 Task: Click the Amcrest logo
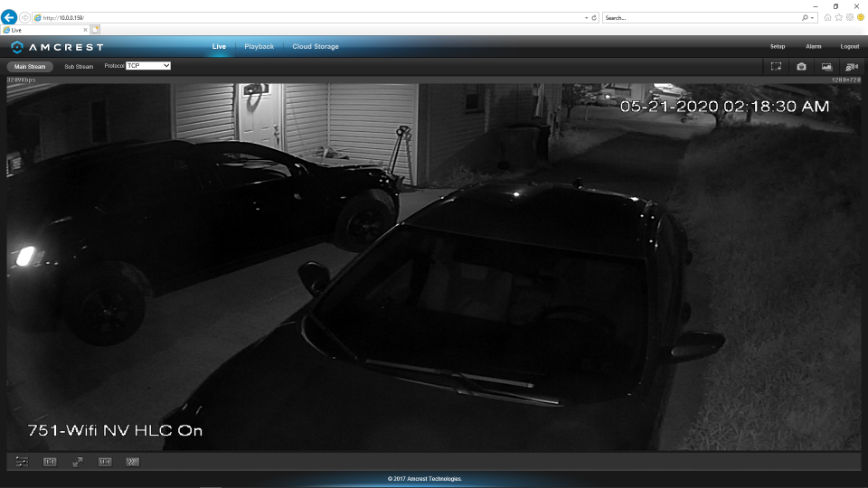click(x=57, y=47)
